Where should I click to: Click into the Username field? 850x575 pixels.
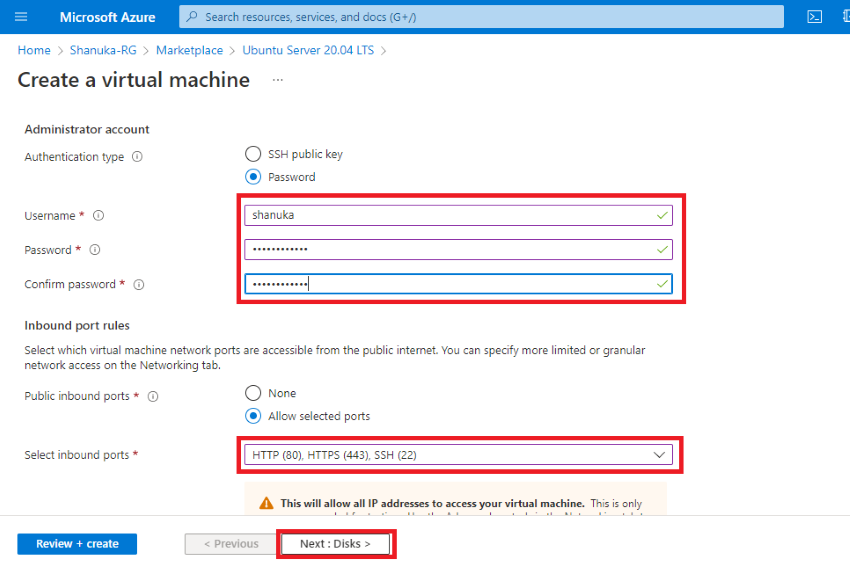458,215
